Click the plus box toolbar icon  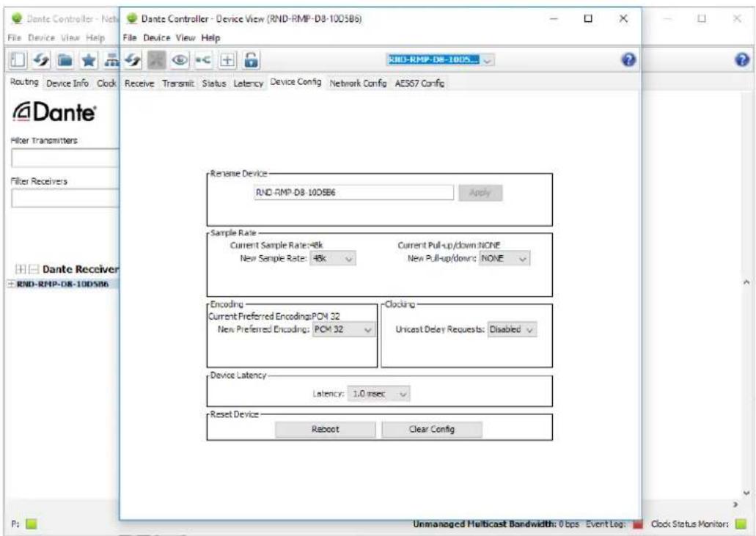tap(227, 60)
